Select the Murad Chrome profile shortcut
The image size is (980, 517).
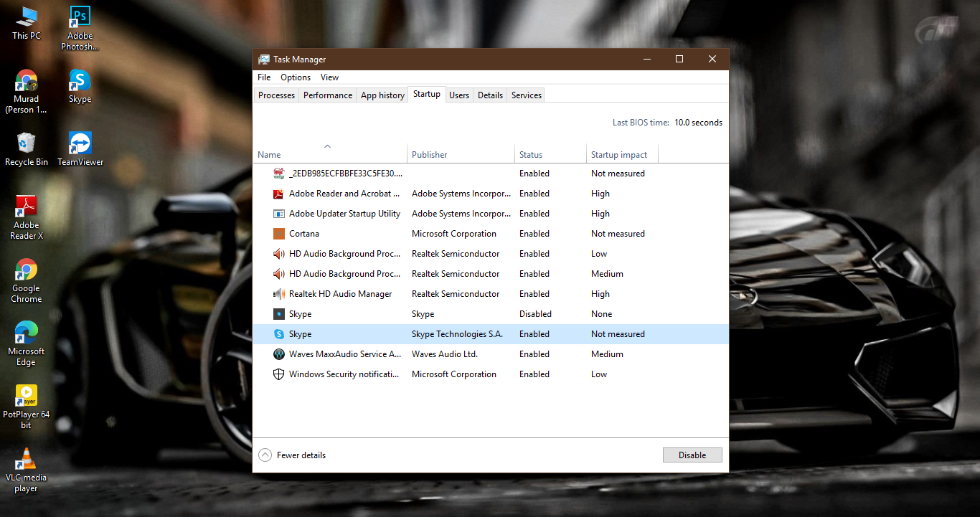click(x=27, y=92)
